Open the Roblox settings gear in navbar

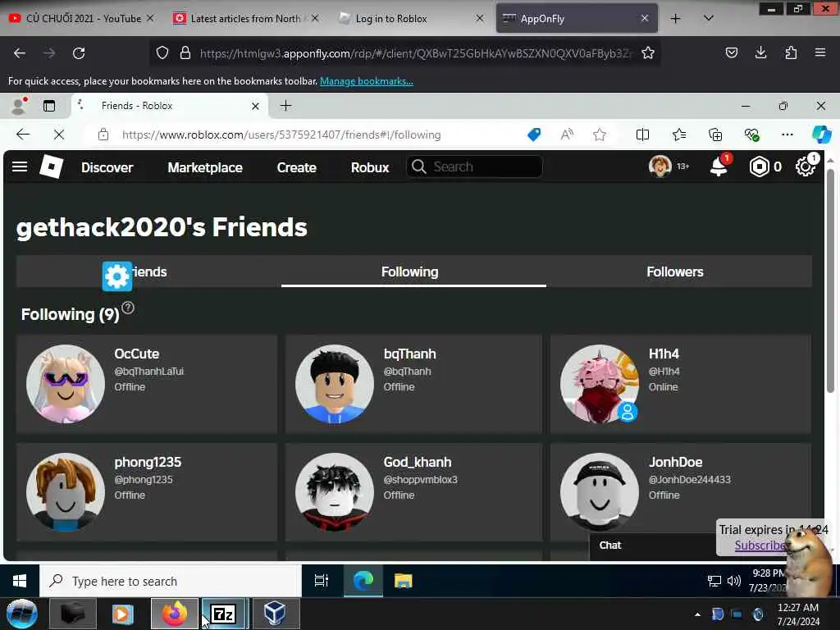(x=806, y=167)
